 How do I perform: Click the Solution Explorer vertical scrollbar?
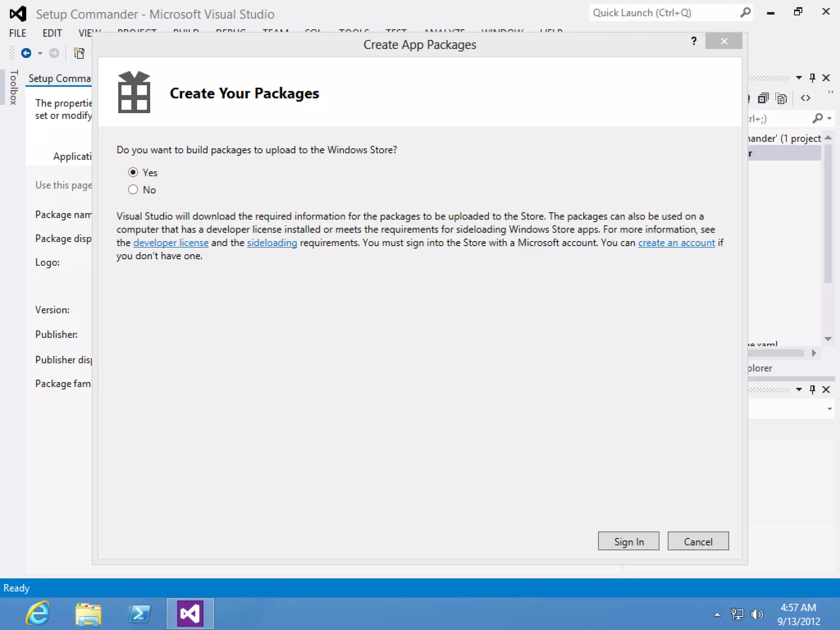pyautogui.click(x=828, y=213)
